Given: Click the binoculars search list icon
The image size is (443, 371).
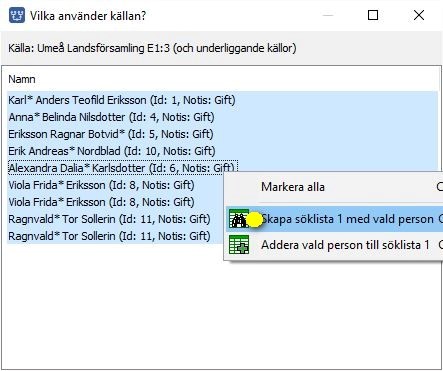Looking at the screenshot, I should pos(239,219).
